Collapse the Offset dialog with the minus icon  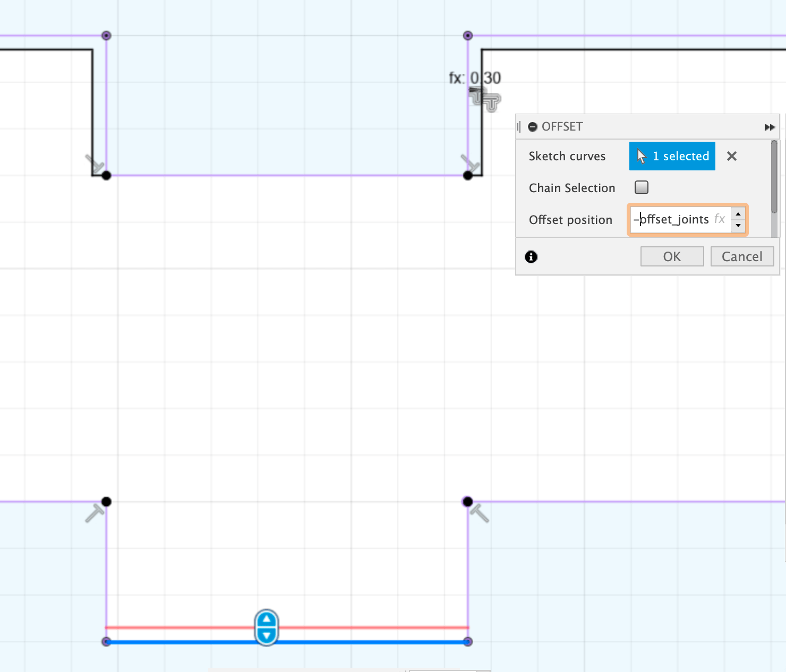point(533,127)
